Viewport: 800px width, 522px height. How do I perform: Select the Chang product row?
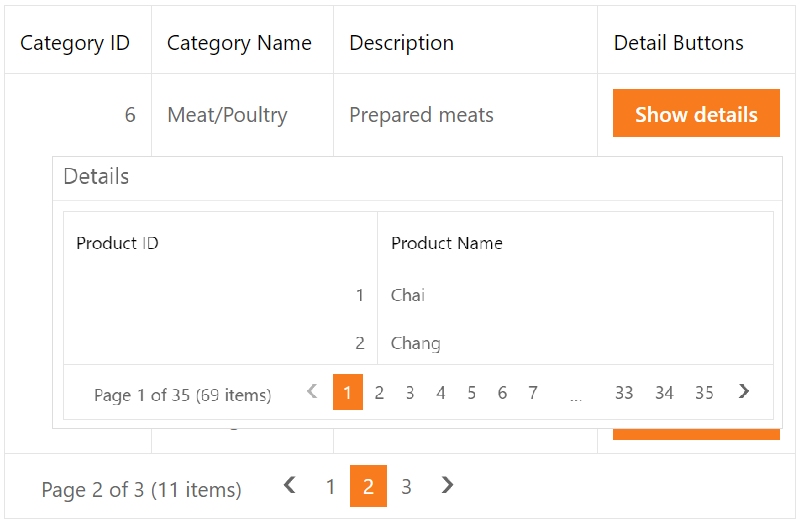pyautogui.click(x=416, y=343)
